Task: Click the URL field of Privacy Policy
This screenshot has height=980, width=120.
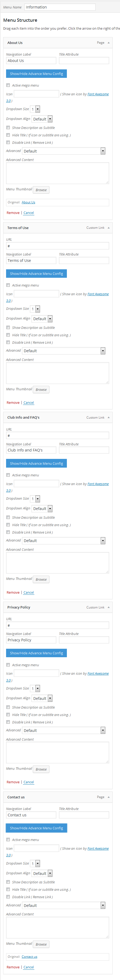Action: coord(58,625)
